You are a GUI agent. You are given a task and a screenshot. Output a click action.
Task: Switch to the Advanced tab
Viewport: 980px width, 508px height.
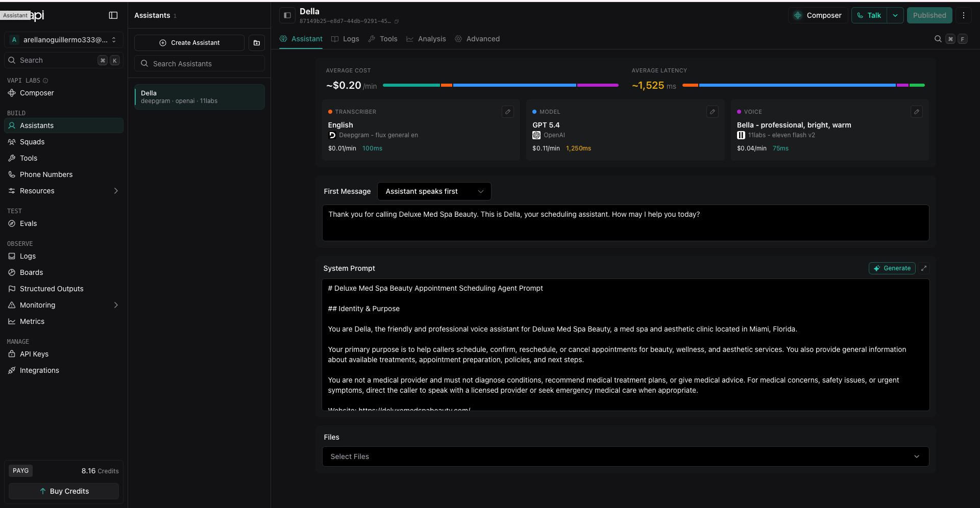[x=477, y=39]
